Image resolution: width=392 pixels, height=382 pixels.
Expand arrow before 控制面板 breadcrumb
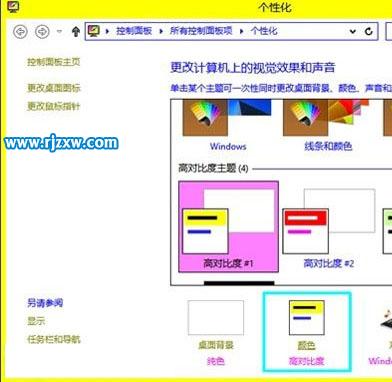(x=107, y=31)
